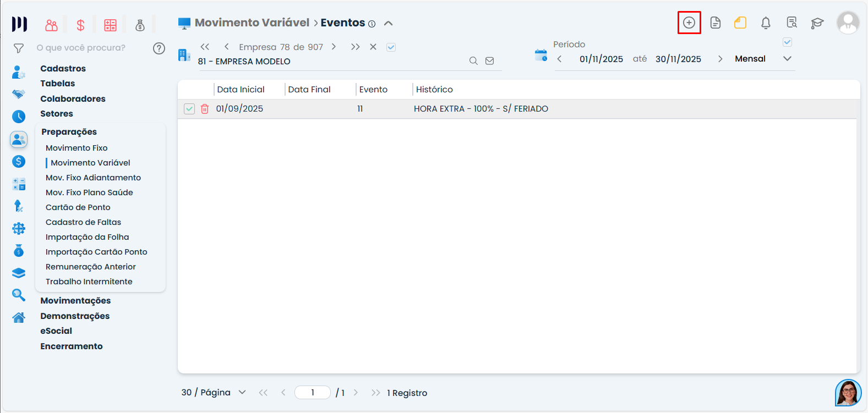Open the yellow sticky notes icon

(x=740, y=23)
